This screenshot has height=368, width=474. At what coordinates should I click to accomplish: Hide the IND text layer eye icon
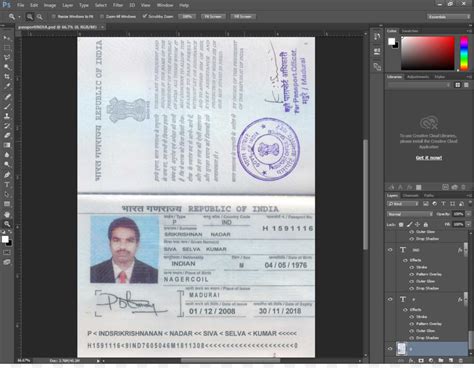pos(390,250)
